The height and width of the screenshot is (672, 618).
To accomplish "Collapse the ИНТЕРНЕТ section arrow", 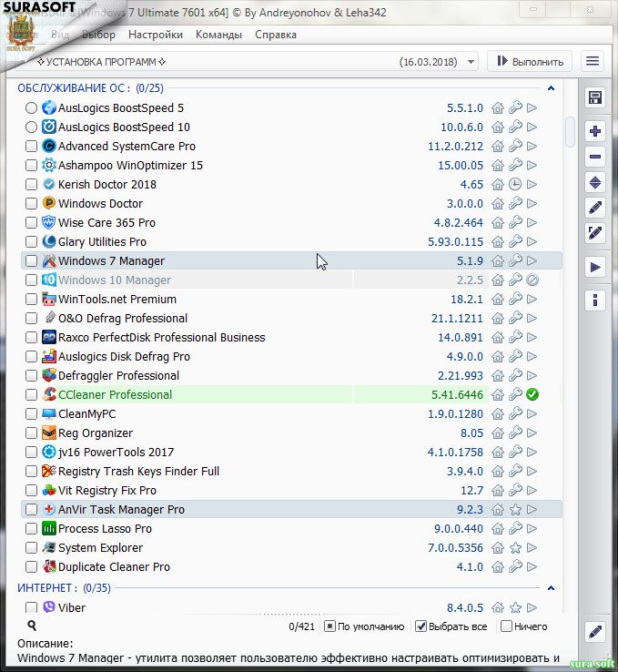I will 552,588.
